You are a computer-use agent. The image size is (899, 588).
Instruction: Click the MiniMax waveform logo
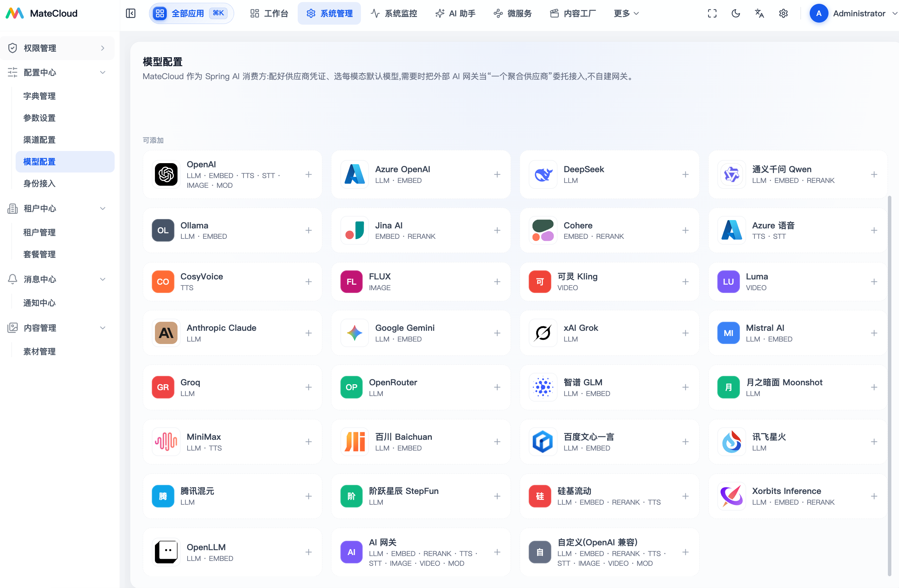click(166, 442)
